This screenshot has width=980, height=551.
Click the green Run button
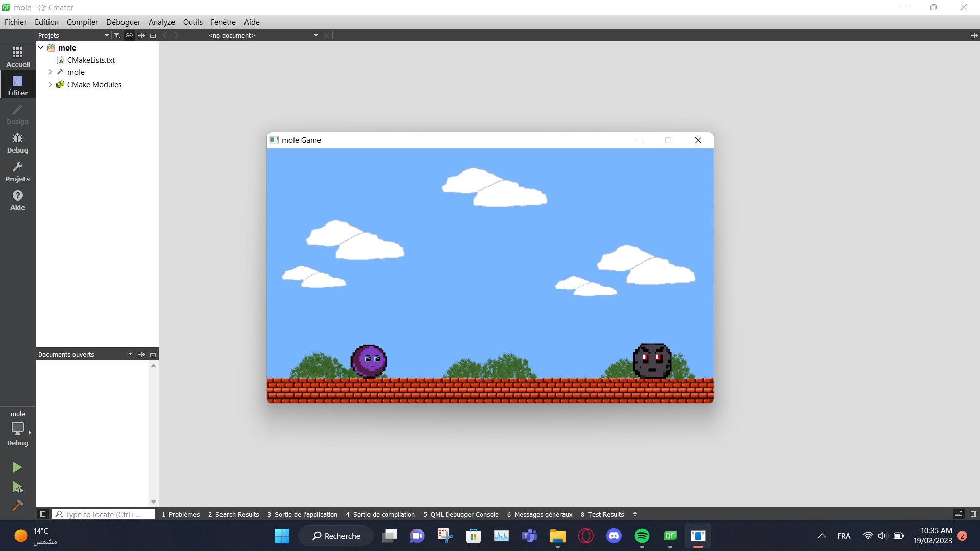[17, 467]
